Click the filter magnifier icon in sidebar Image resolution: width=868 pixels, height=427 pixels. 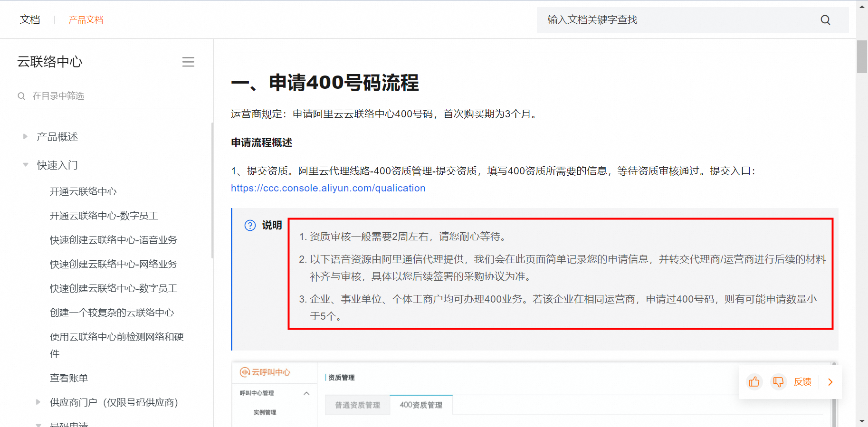point(21,96)
